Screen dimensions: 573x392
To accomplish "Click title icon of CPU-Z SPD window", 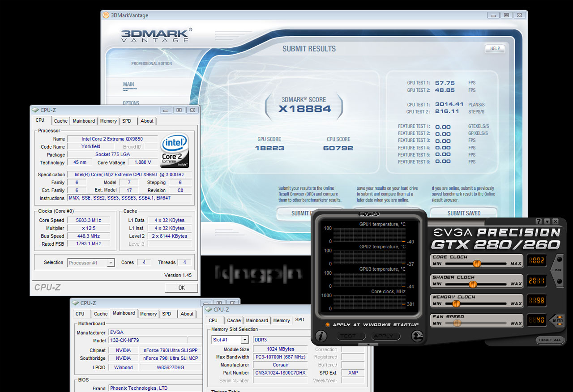I will point(209,310).
